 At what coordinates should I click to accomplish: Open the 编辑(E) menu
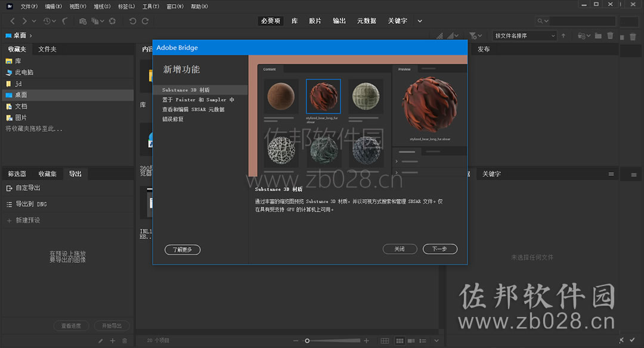click(53, 6)
